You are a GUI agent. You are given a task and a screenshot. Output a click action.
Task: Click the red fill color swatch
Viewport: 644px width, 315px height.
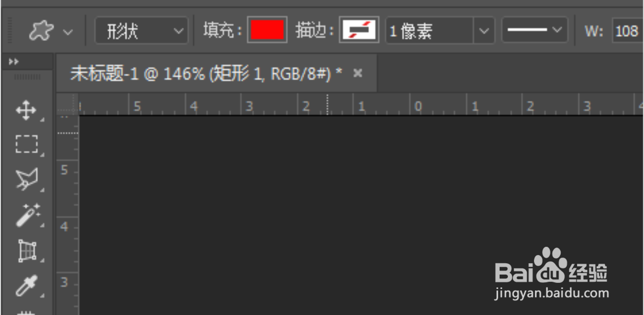(x=267, y=30)
